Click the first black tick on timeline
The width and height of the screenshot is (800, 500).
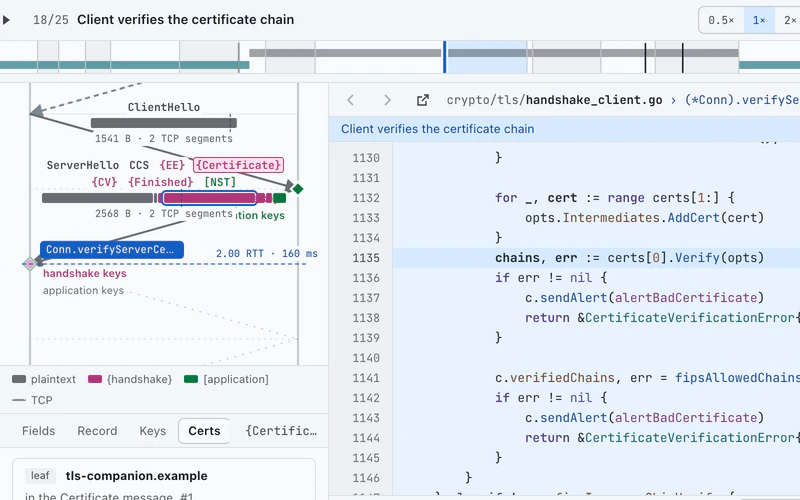click(645, 58)
